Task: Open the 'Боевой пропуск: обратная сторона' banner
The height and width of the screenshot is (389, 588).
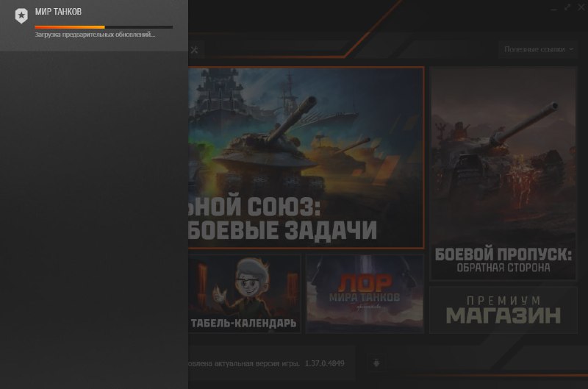Action: 503,174
